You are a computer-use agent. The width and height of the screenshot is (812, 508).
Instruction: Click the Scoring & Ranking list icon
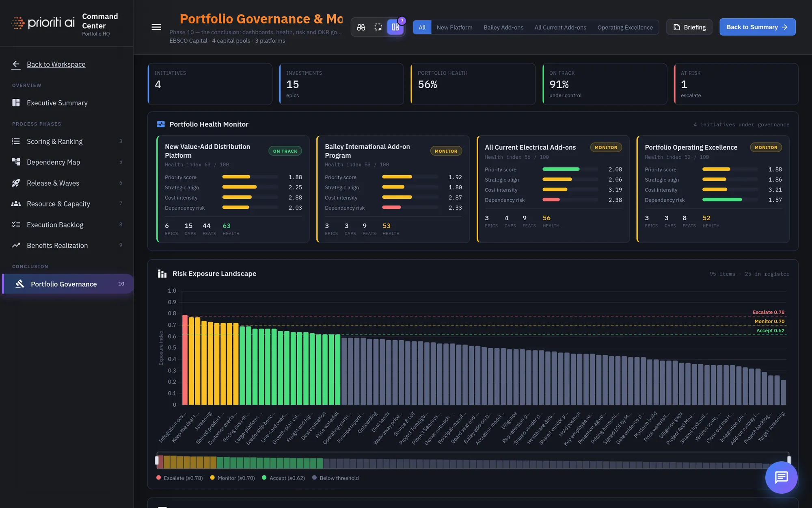16,141
